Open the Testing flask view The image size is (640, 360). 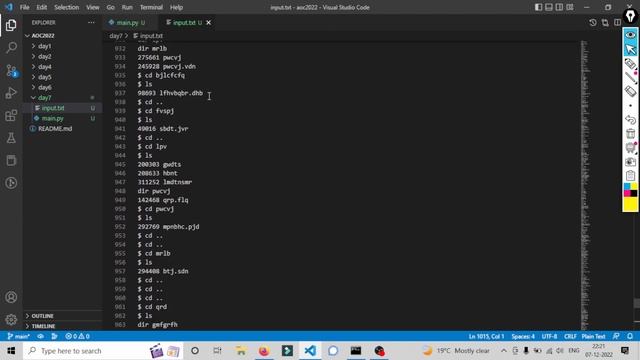[11, 138]
